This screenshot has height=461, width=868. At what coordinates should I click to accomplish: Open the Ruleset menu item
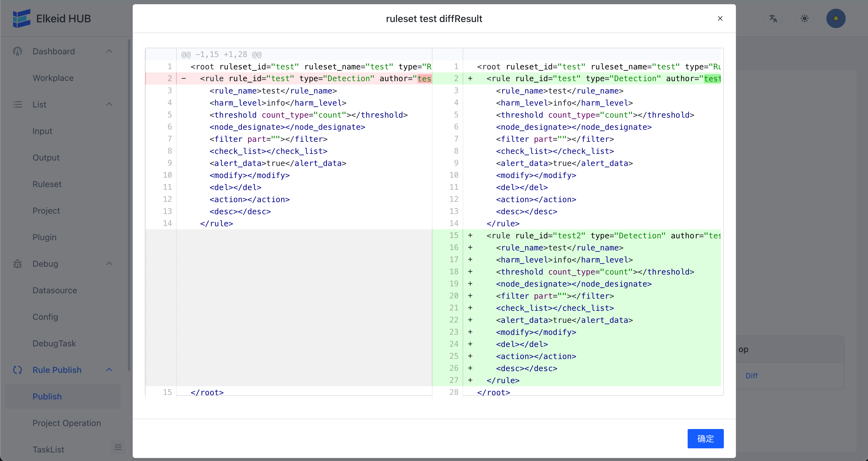pos(47,184)
